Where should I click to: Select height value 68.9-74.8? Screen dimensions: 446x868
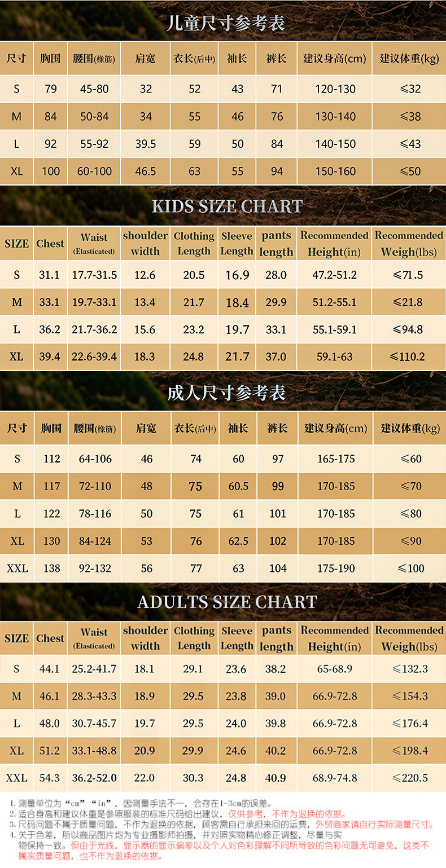[335, 778]
